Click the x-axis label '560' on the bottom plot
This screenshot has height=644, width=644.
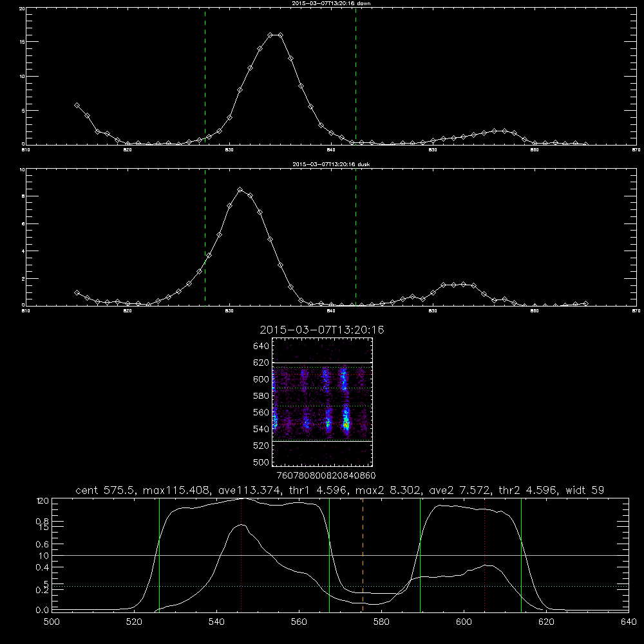point(299,622)
